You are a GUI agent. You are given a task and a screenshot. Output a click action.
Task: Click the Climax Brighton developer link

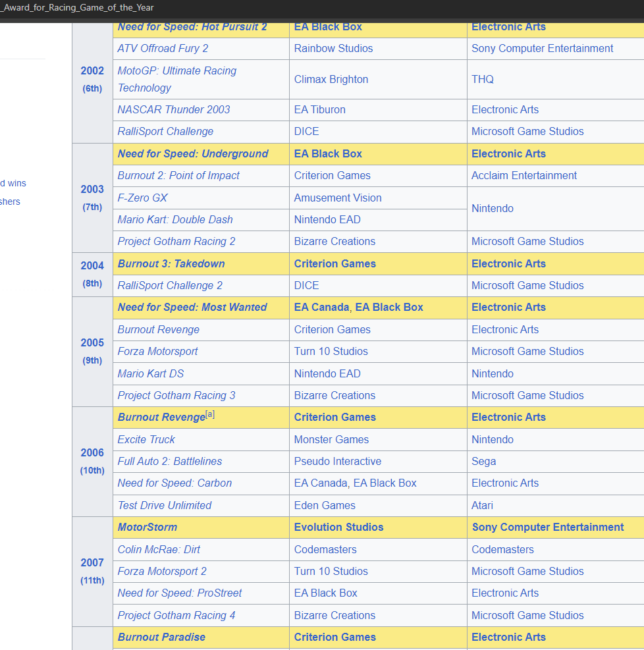coord(331,80)
